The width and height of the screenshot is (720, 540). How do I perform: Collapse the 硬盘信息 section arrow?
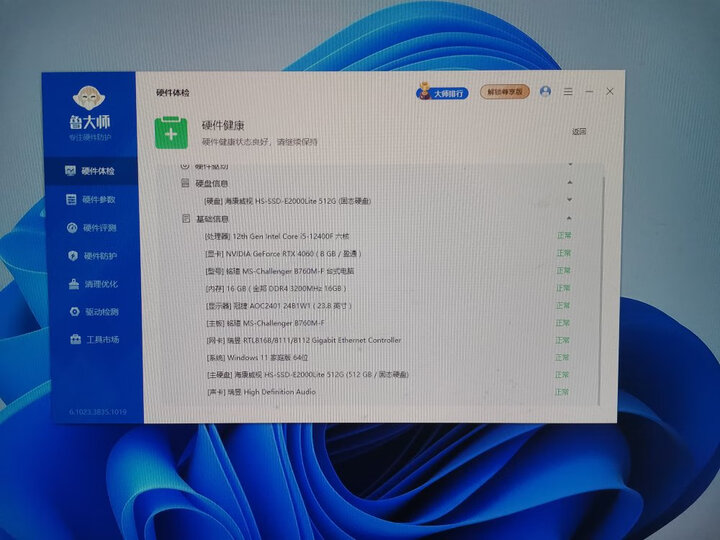click(570, 183)
